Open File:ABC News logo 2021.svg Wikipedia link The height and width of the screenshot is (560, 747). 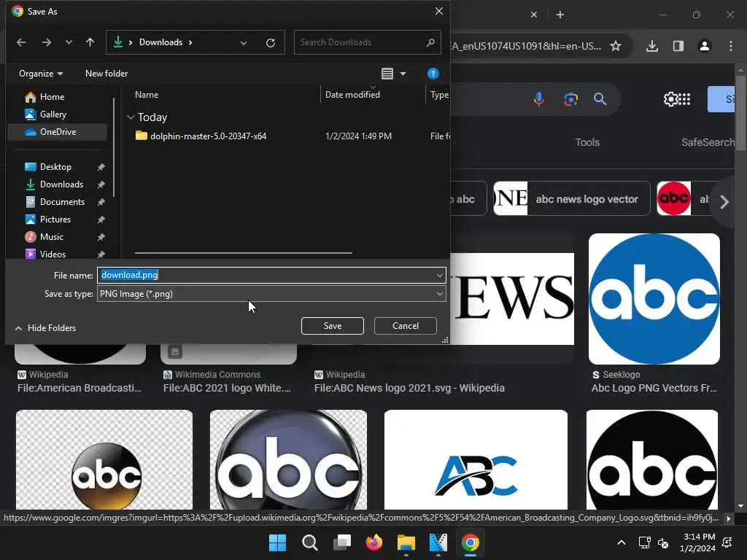pyautogui.click(x=409, y=388)
